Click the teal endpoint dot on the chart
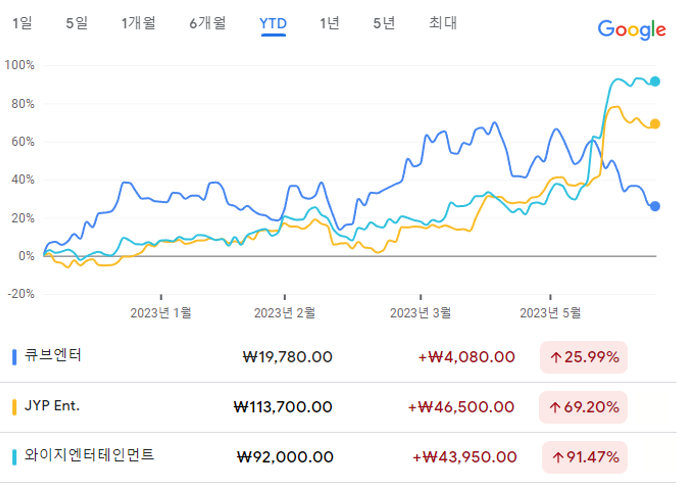 (655, 82)
